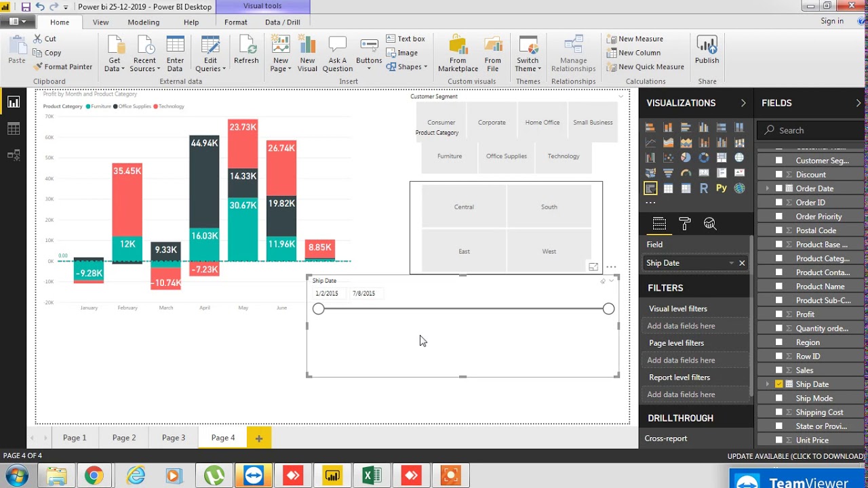The image size is (868, 488).
Task: Click New Quick Measure button
Action: [x=645, y=66]
